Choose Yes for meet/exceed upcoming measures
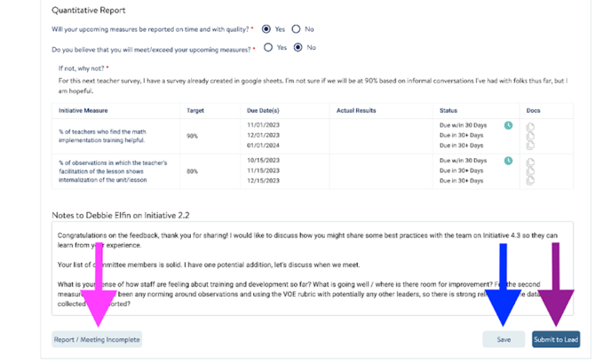The width and height of the screenshot is (611, 364). point(268,48)
